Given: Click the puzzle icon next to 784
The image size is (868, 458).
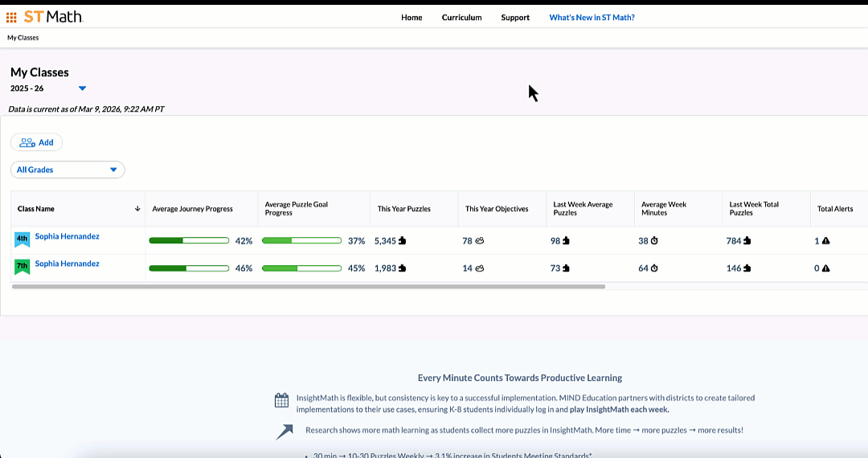Looking at the screenshot, I should (747, 241).
